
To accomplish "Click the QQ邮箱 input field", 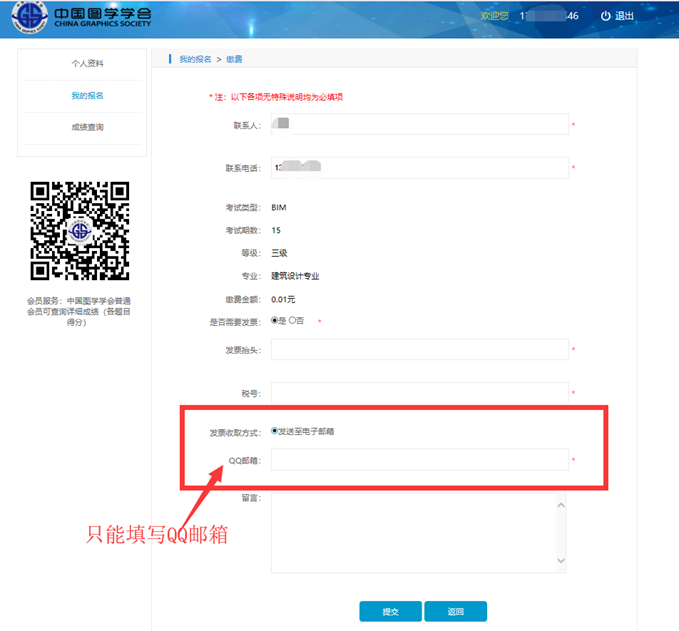I will click(x=419, y=459).
